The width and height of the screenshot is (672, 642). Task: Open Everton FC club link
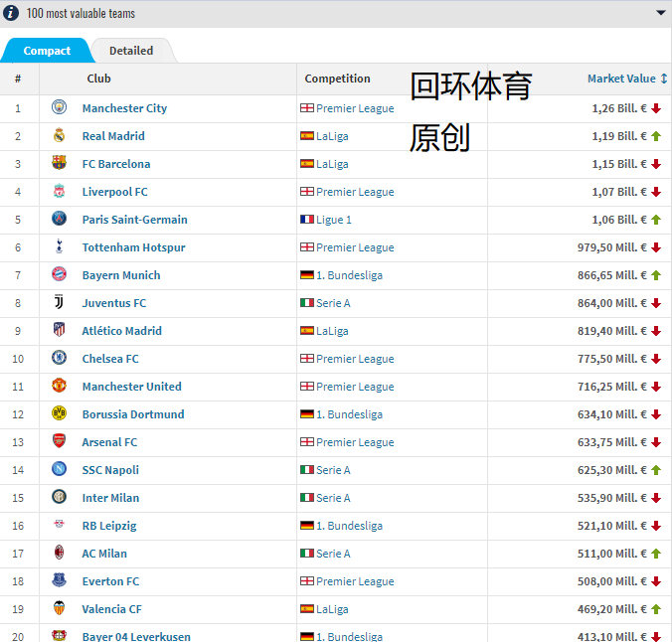click(x=110, y=581)
